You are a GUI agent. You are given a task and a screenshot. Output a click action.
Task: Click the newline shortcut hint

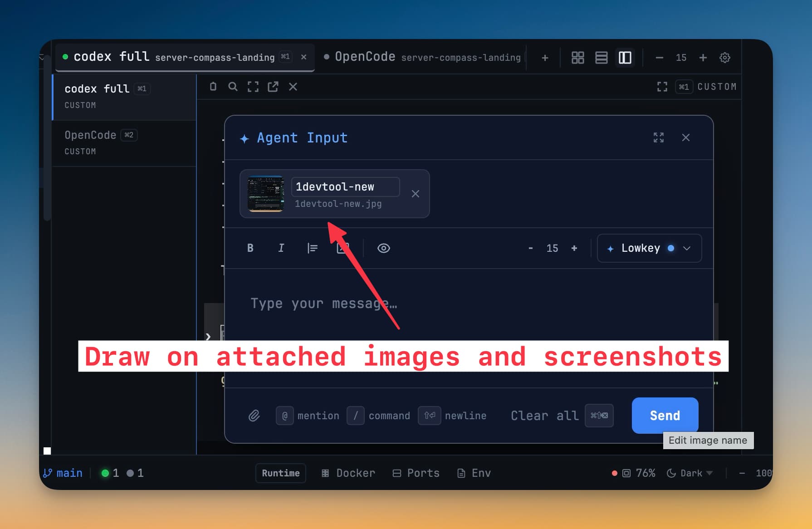pos(452,416)
